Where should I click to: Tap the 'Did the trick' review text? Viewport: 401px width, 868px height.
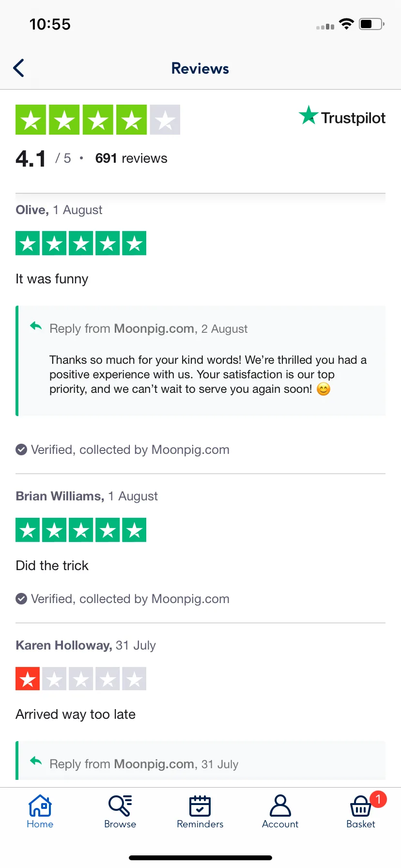point(52,565)
